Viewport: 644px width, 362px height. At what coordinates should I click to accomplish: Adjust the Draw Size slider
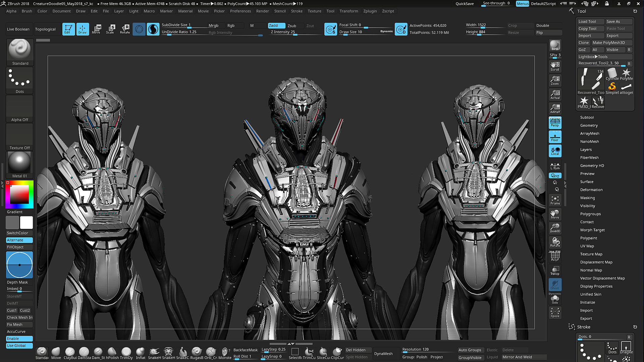(x=366, y=32)
